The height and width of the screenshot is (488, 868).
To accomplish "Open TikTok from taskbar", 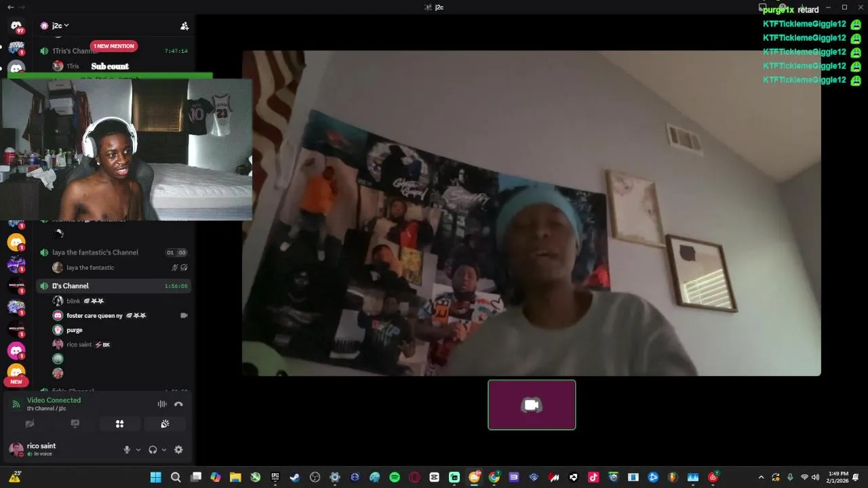I will pyautogui.click(x=593, y=477).
